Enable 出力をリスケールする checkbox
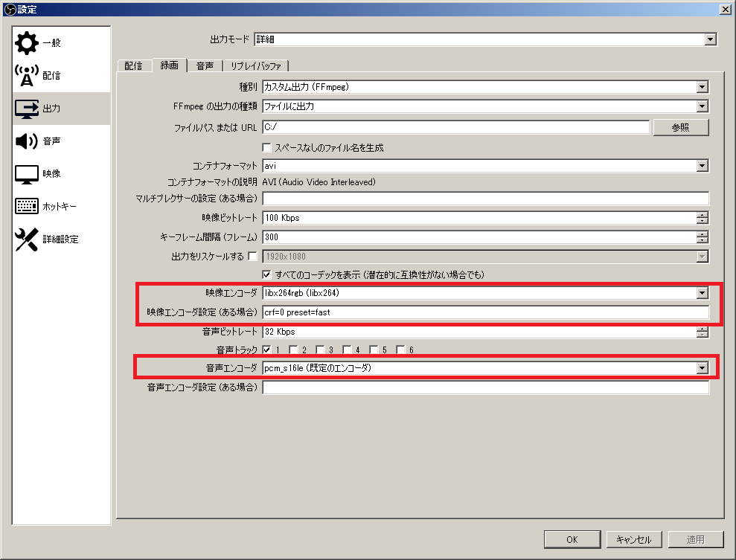The image size is (736, 560). pos(252,257)
